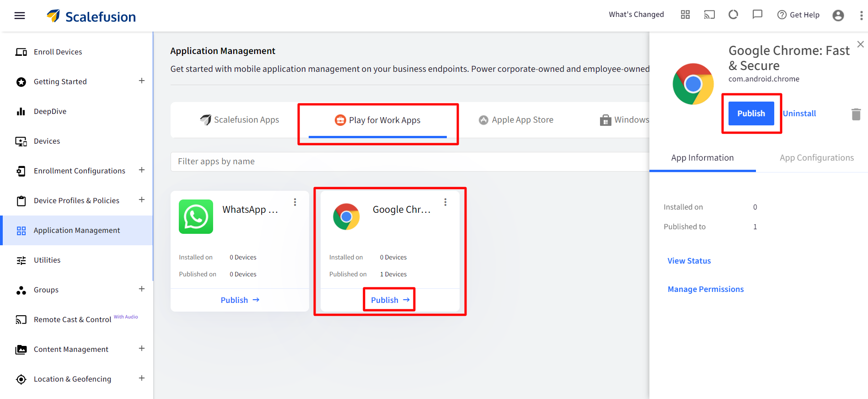The image size is (868, 399).
Task: Open WhatsApp card three-dot menu
Action: [295, 202]
